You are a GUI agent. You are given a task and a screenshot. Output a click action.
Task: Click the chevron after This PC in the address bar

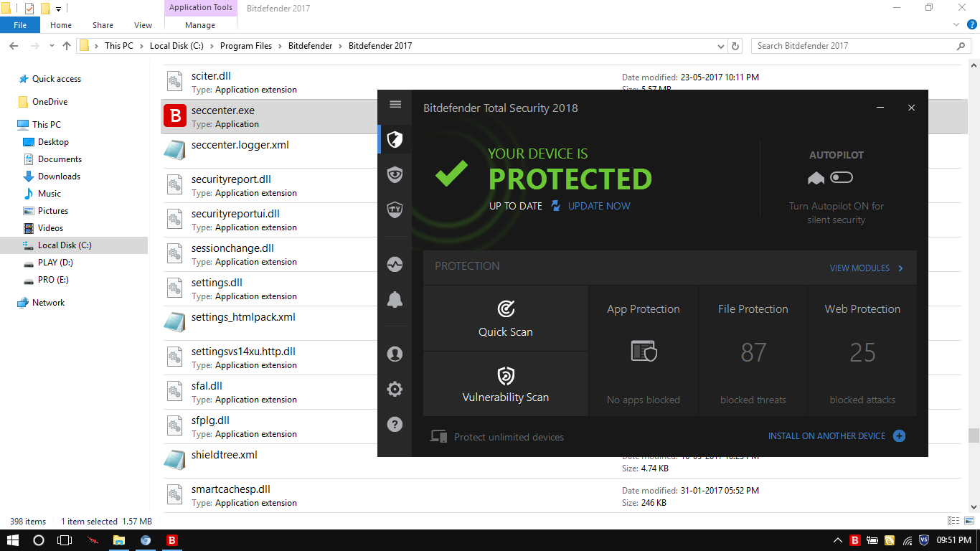tap(141, 46)
